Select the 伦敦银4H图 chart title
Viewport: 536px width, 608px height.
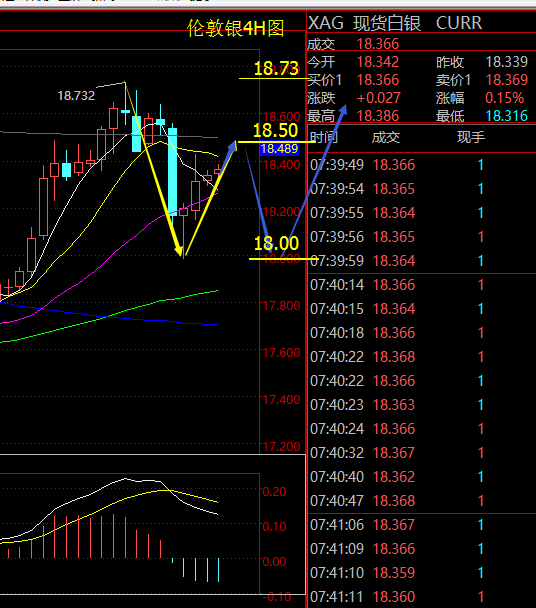point(235,28)
